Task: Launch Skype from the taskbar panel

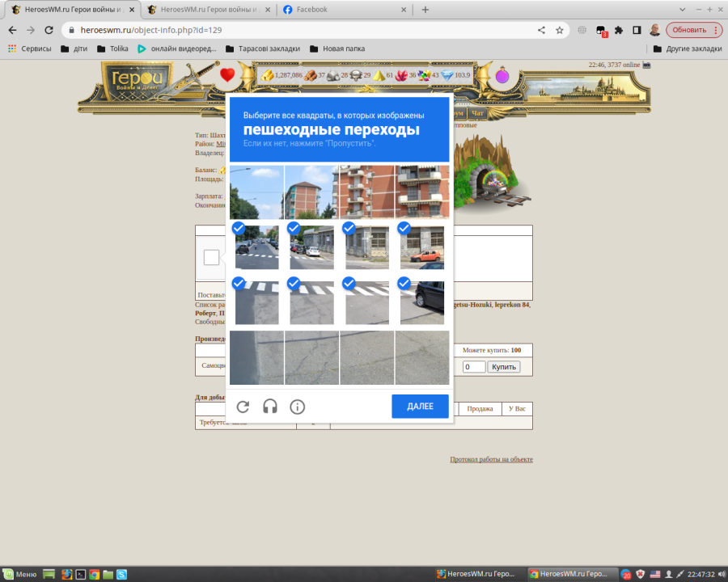Action: (121, 575)
